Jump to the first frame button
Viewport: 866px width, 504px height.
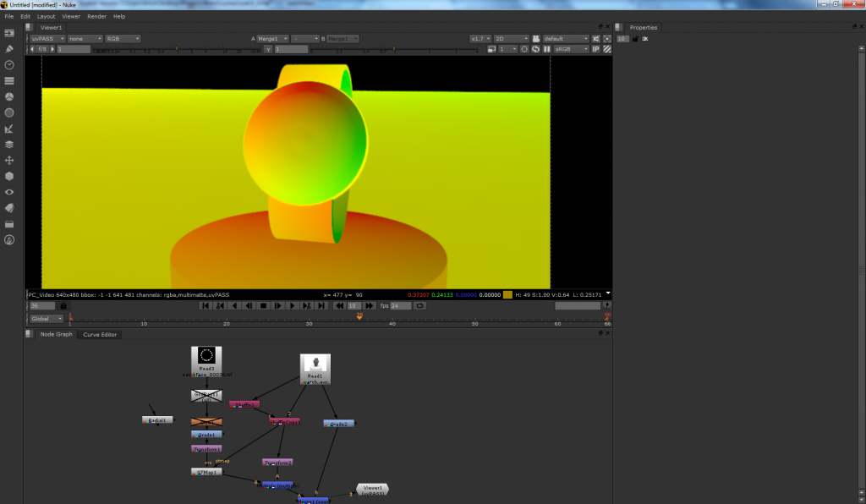pyautogui.click(x=206, y=305)
